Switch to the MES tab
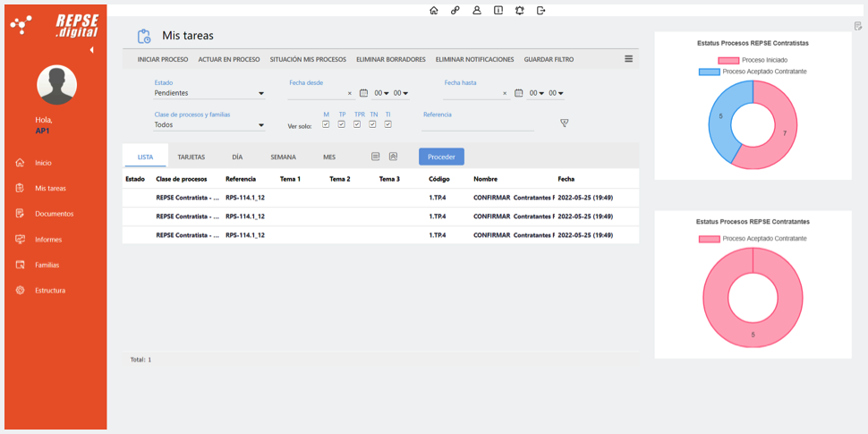 328,157
